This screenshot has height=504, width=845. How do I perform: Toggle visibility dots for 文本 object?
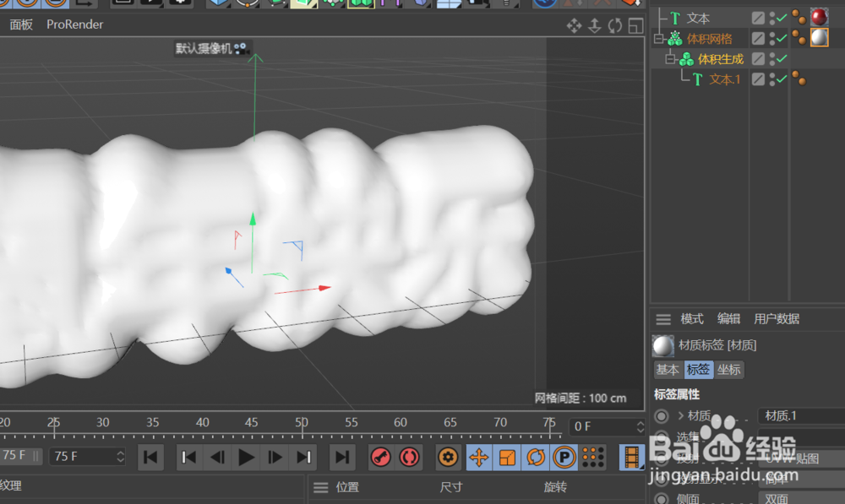[772, 19]
